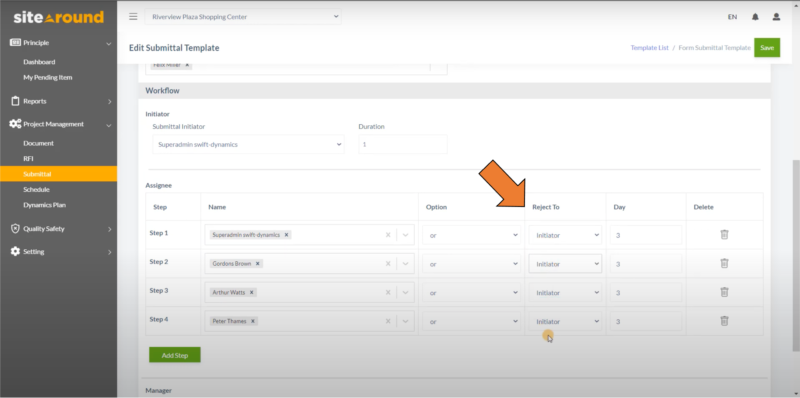Click the Add Step button
The image size is (800, 398).
[x=174, y=355]
